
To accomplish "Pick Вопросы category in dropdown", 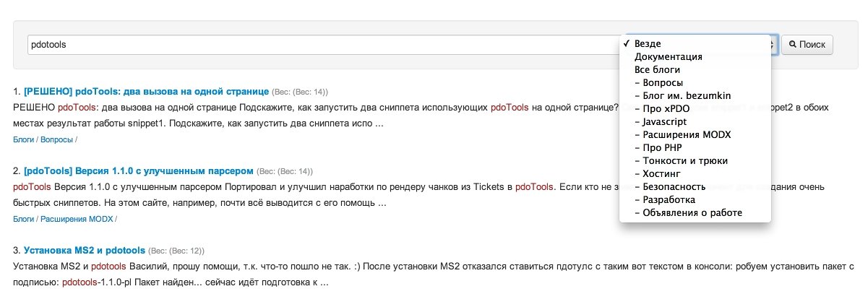I will tap(690, 83).
